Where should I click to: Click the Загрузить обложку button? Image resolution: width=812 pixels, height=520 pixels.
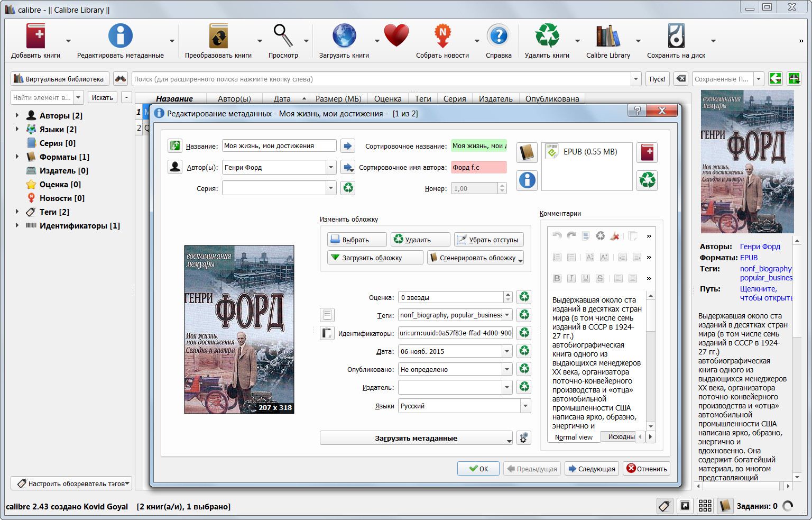(x=375, y=258)
